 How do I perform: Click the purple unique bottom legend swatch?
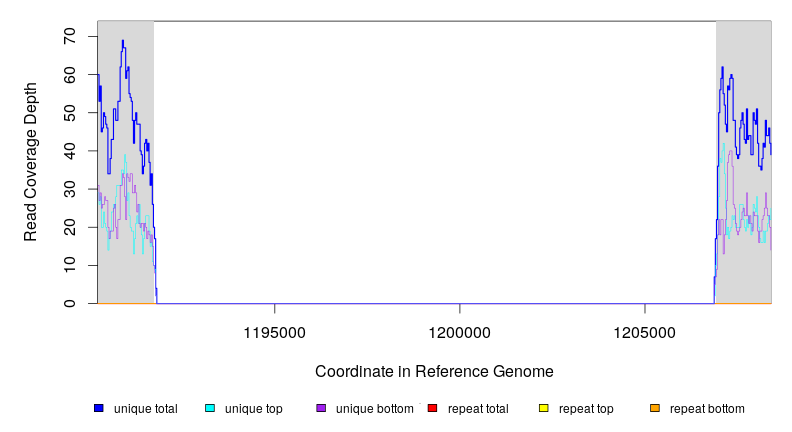(x=321, y=408)
